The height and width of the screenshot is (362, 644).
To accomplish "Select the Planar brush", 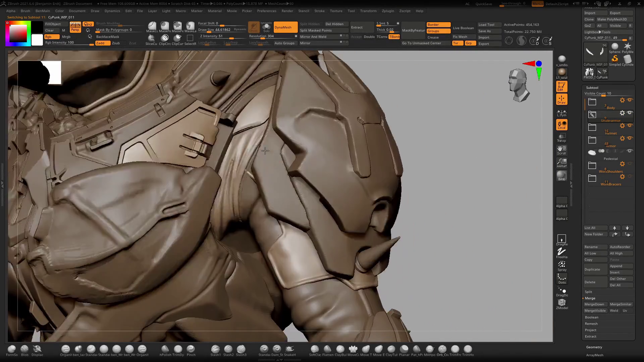I will [404, 351].
